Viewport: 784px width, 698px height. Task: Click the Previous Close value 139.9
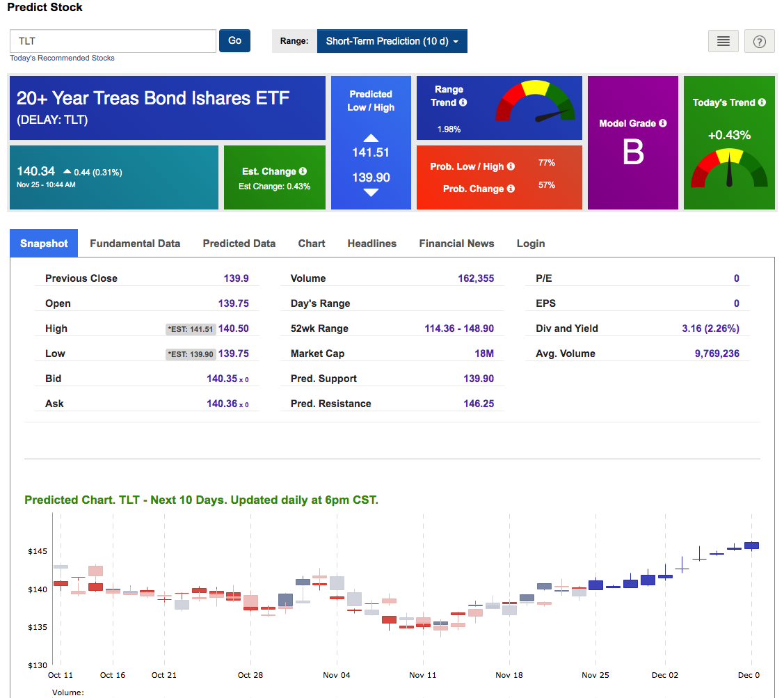coord(236,278)
